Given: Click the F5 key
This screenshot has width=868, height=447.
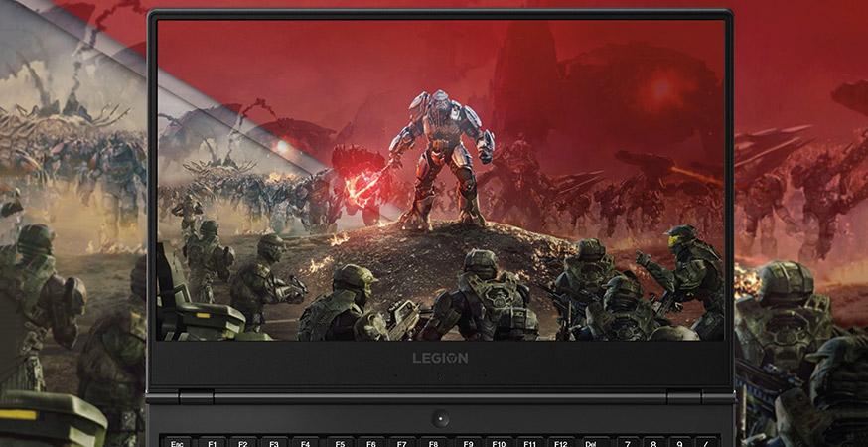Looking at the screenshot, I should tap(340, 443).
